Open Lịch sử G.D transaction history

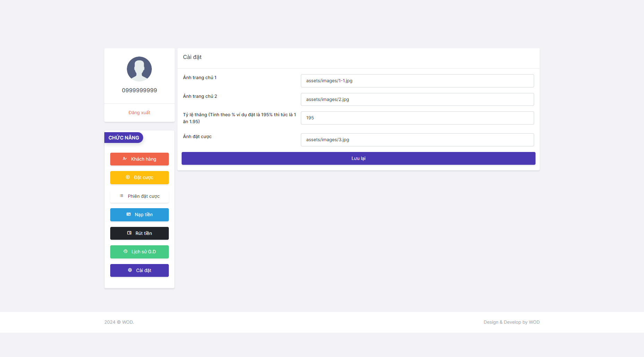139,252
